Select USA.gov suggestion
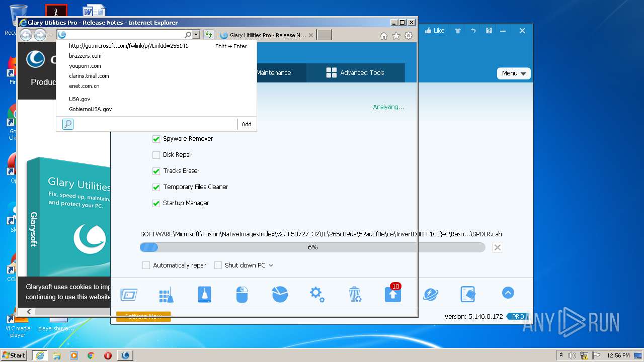 pyautogui.click(x=156, y=99)
